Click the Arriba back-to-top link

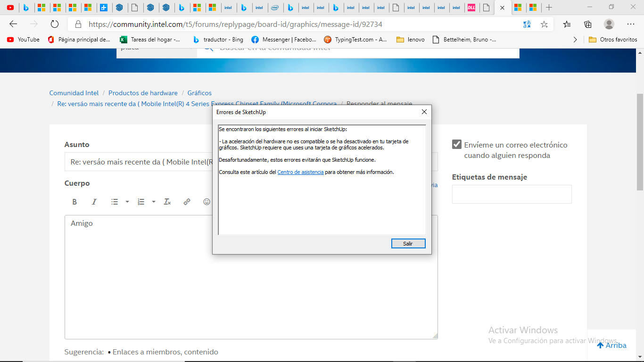tap(611, 346)
